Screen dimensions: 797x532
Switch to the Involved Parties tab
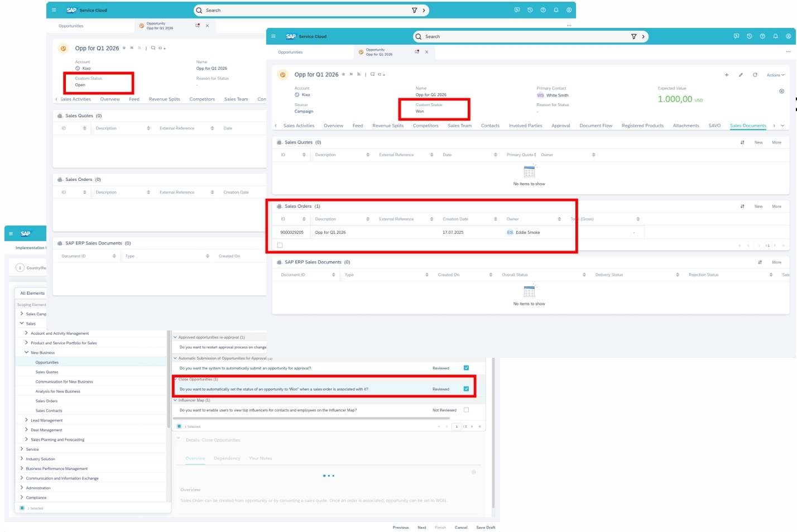point(525,126)
